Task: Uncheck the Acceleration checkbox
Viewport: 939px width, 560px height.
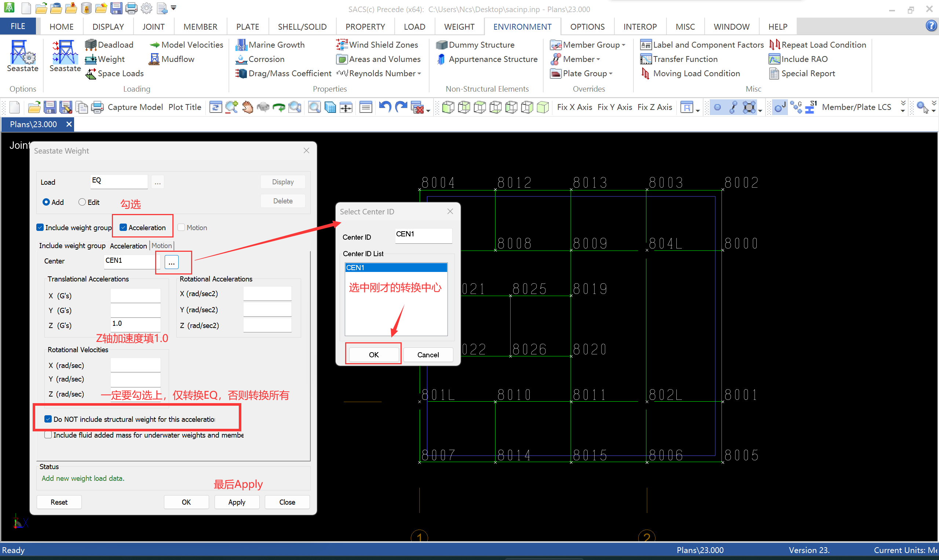Action: 123,228
